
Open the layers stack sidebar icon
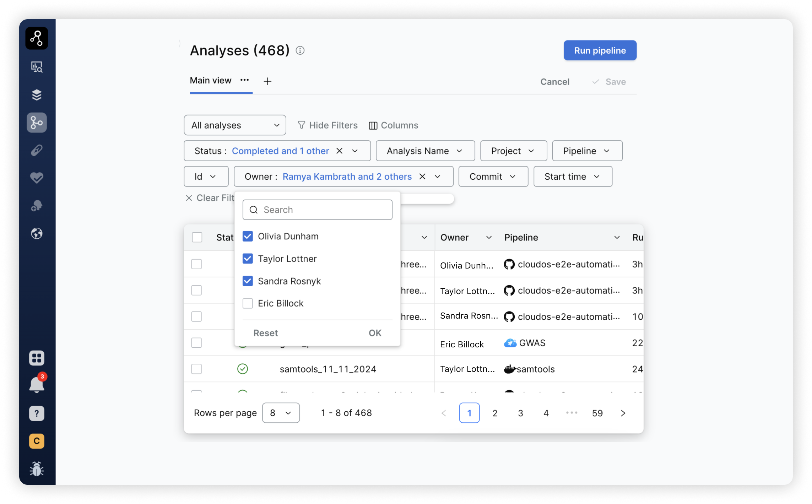click(37, 95)
